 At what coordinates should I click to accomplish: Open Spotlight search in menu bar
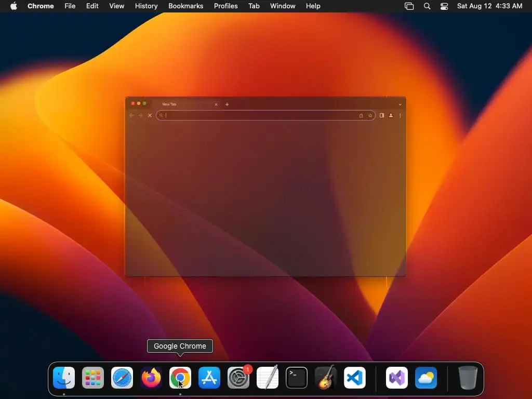[x=427, y=6]
